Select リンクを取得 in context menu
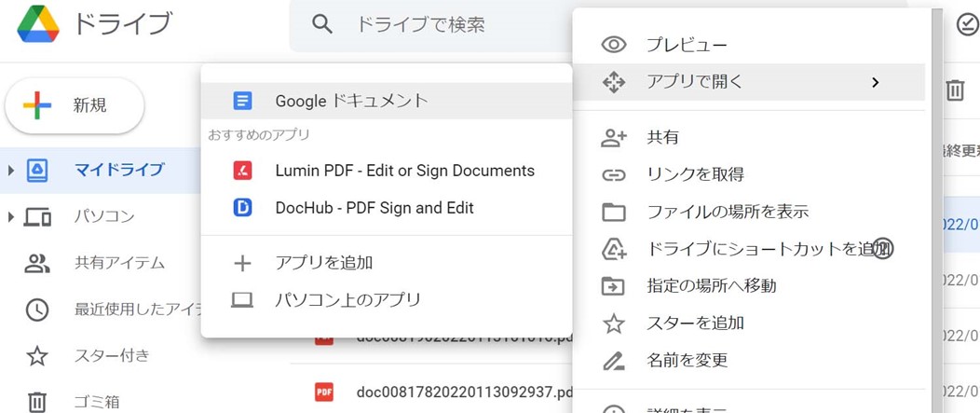 point(749,175)
